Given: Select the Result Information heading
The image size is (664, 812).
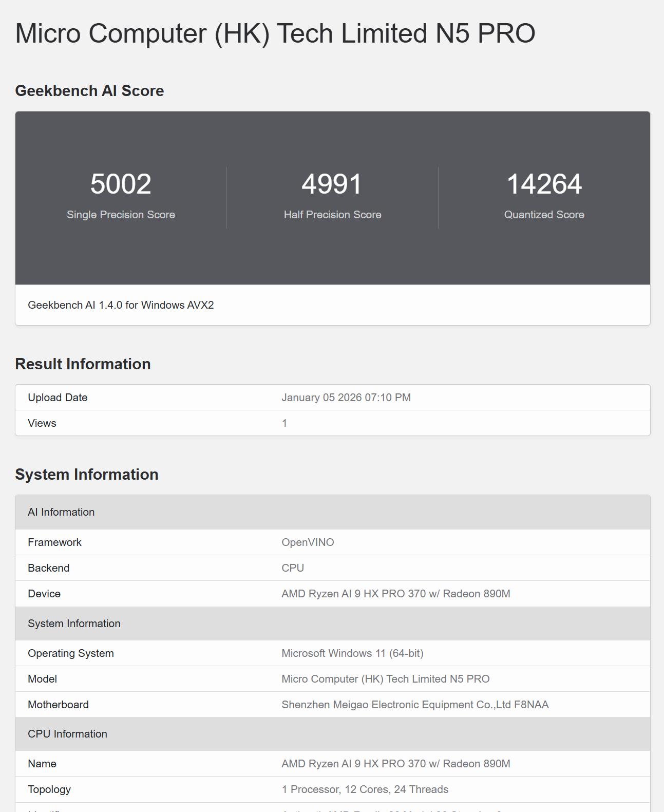Looking at the screenshot, I should point(83,364).
